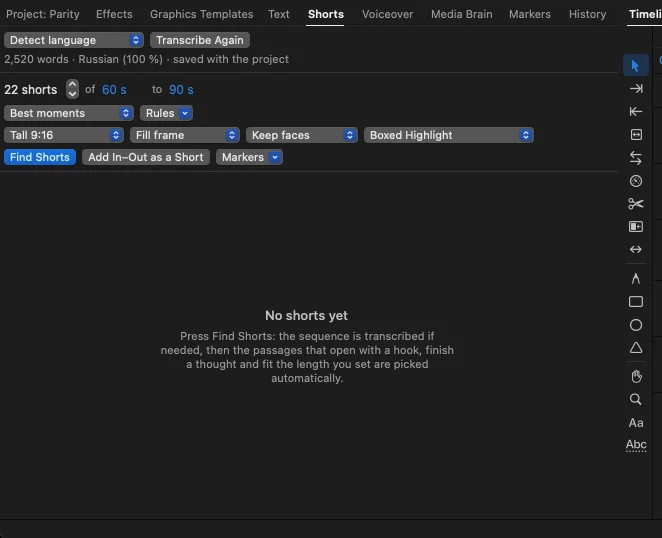The image size is (662, 538).
Task: Select the triangle shape tool
Action: point(635,348)
